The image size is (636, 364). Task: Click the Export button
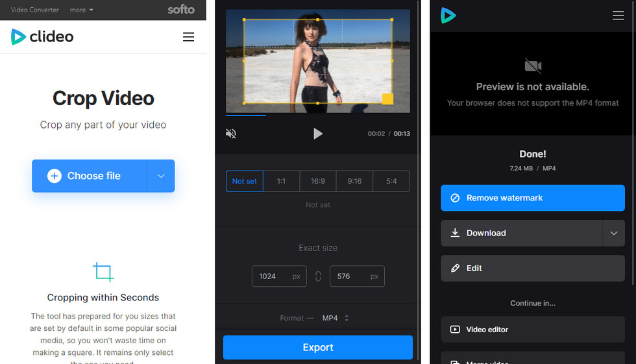[318, 347]
